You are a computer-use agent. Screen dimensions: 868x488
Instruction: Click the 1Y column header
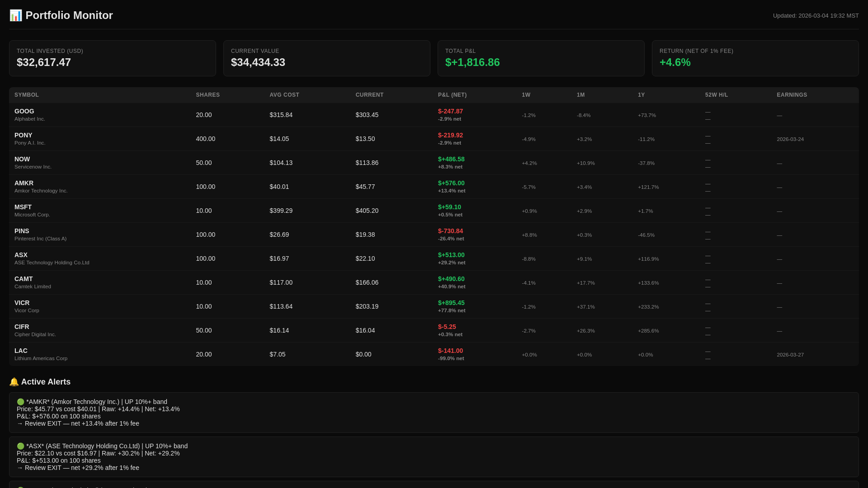pos(641,95)
